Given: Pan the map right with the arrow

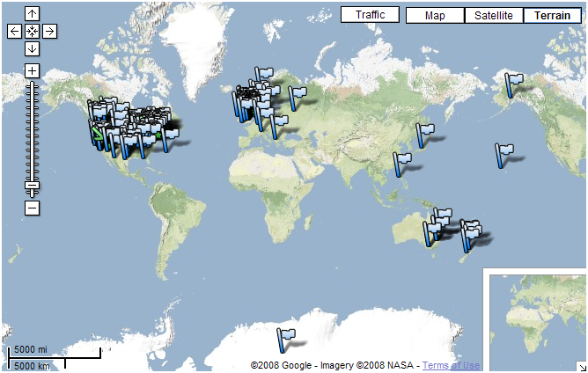Looking at the screenshot, I should (49, 31).
